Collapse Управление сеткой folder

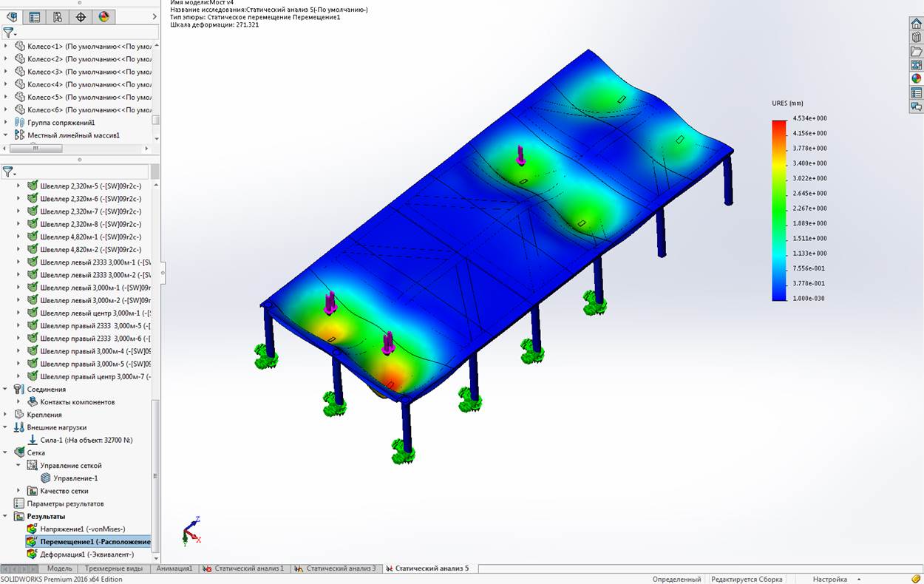tap(19, 465)
